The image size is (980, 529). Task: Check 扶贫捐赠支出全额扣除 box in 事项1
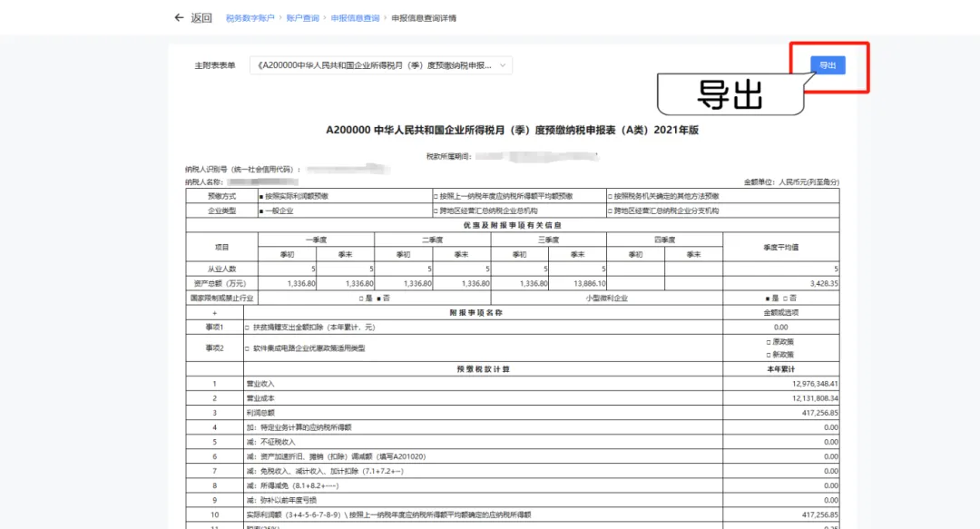click(248, 327)
